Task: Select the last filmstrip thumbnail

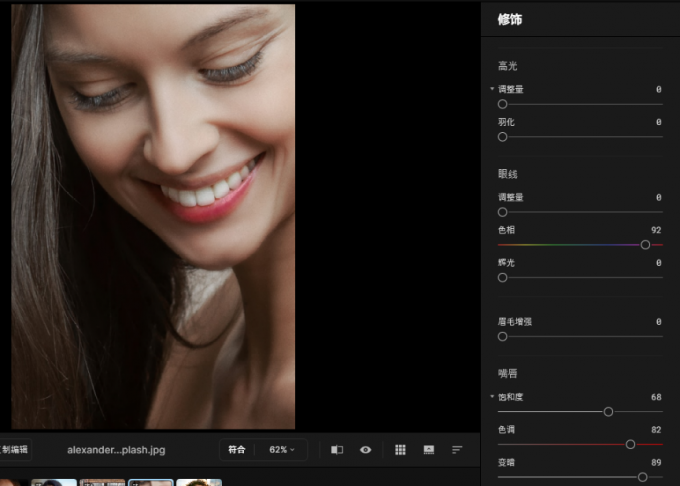Action: pos(199,482)
